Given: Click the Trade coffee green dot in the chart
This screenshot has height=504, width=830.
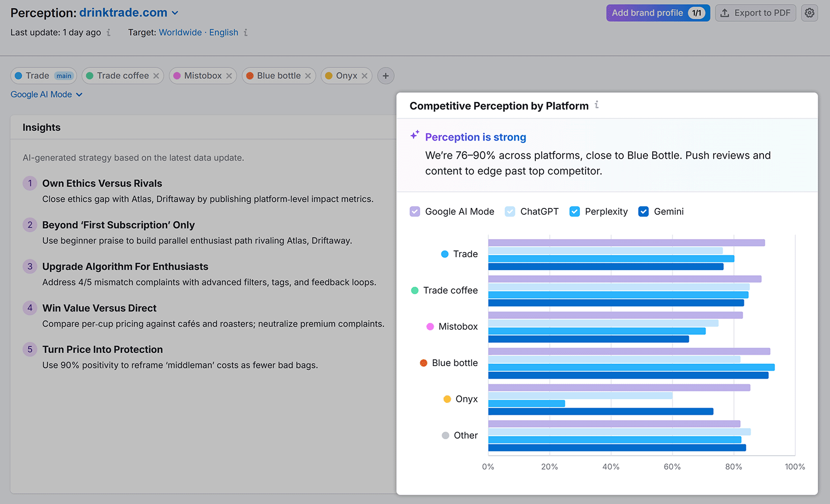Looking at the screenshot, I should 414,290.
